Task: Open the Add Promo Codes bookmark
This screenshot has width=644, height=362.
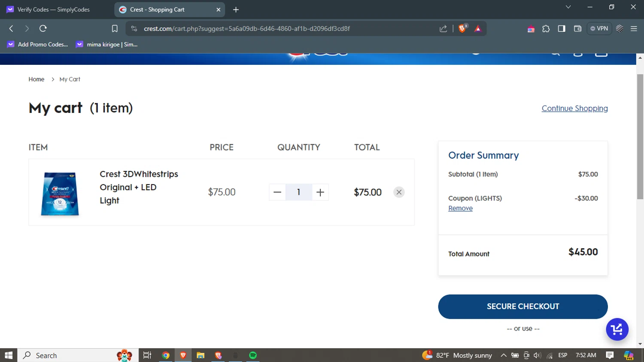Action: (37, 44)
